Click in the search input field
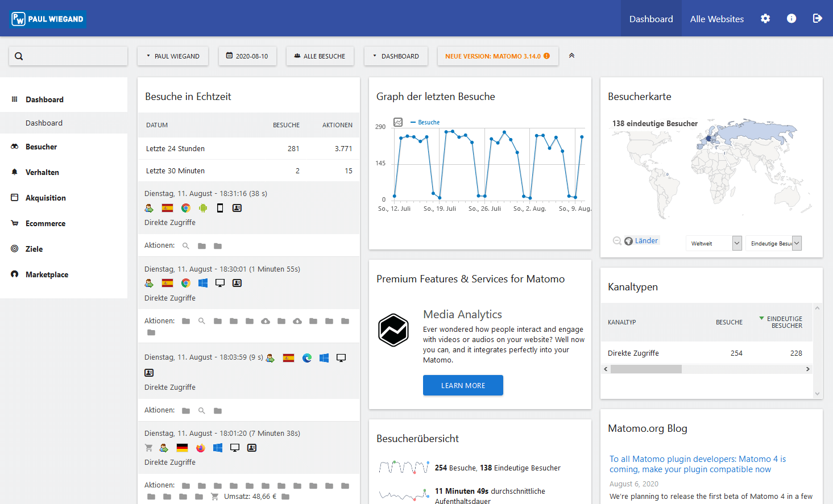Viewport: 833px width, 504px height. point(68,56)
